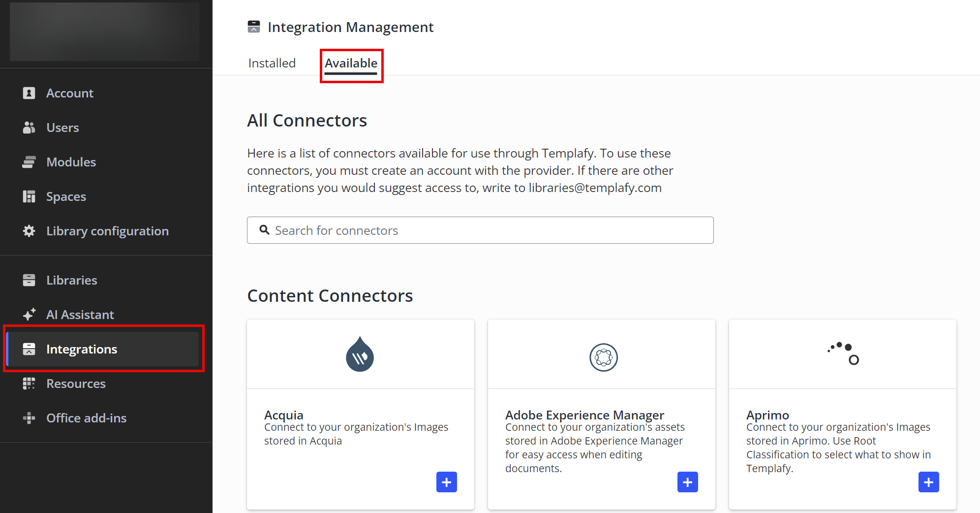Click the Acquia card title
This screenshot has width=980, height=513.
284,415
